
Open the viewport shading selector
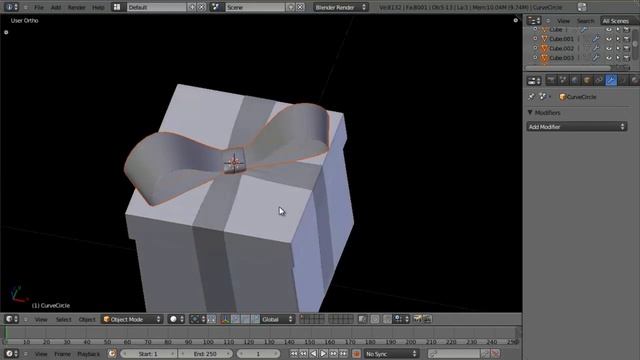(176, 319)
